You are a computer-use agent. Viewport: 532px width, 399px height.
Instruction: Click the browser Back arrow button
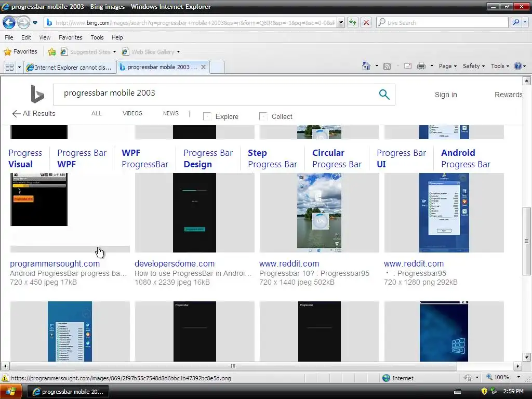click(x=9, y=23)
